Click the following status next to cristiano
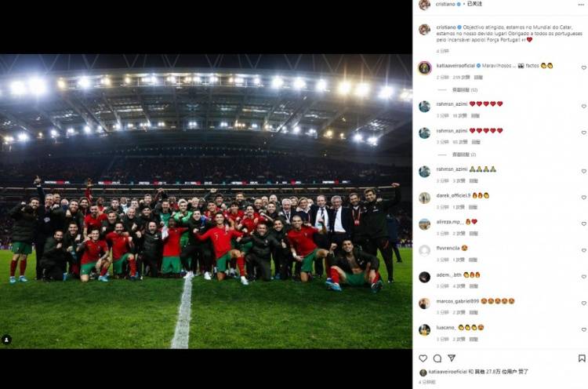This screenshot has height=389, width=588. (x=474, y=4)
